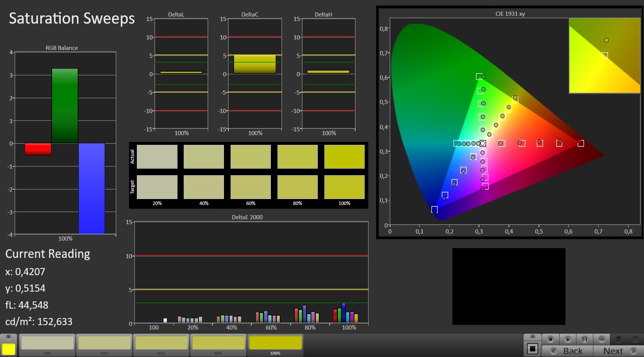
Task: Expand the up arrow above pattern window icon
Action: coord(532,337)
